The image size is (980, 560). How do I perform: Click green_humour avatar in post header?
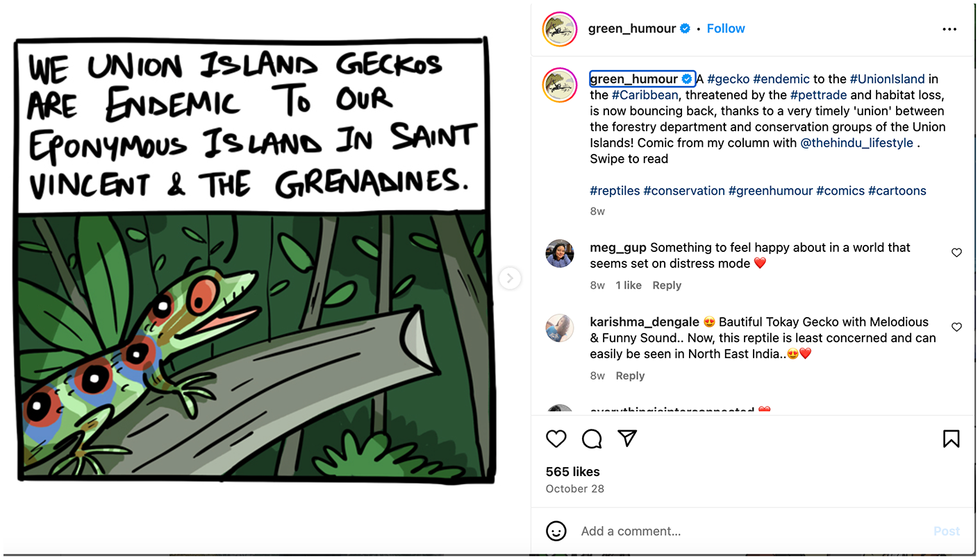coord(560,29)
